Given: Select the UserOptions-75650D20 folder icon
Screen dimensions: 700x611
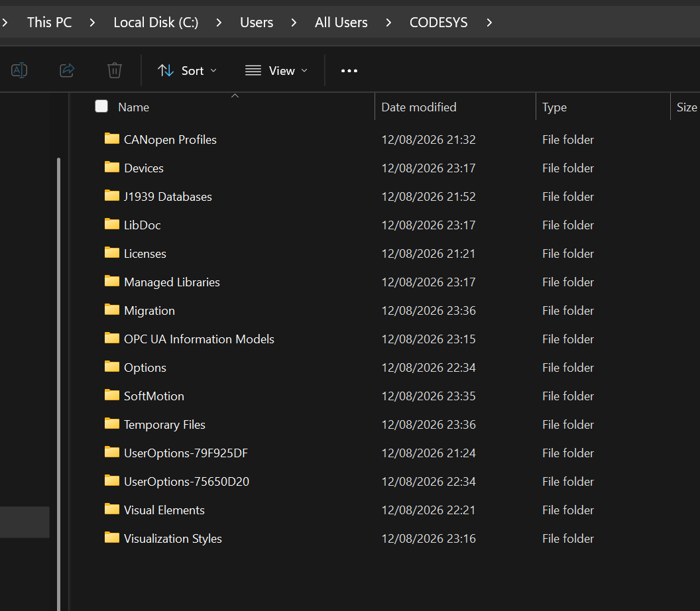Looking at the screenshot, I should pos(111,480).
